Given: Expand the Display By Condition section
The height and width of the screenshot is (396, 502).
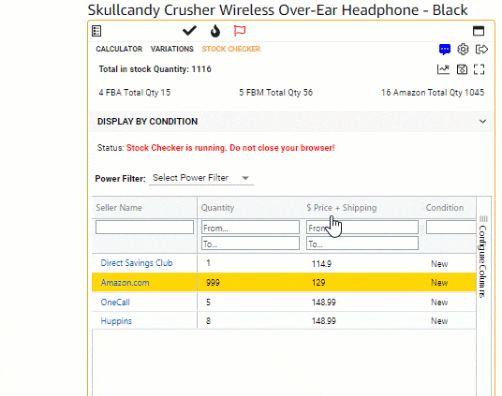Looking at the screenshot, I should 291,121.
